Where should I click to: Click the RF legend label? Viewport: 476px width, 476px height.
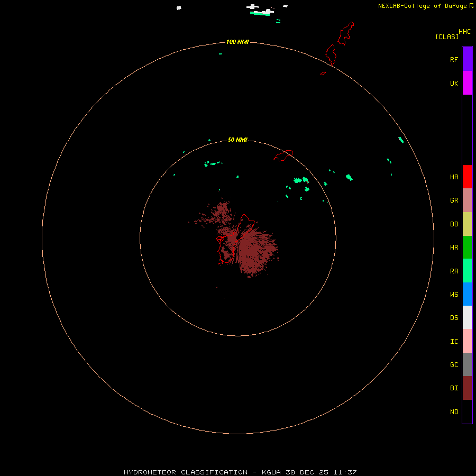tap(454, 59)
